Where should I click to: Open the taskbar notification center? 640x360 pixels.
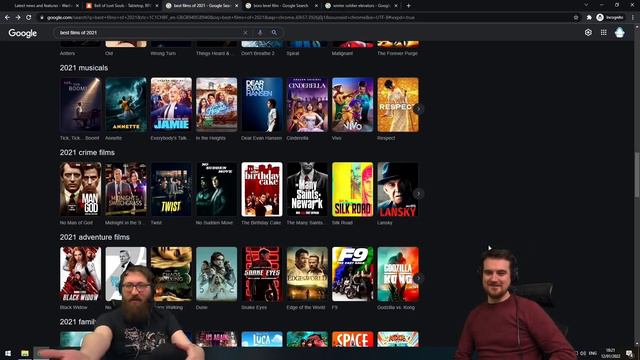point(630,353)
